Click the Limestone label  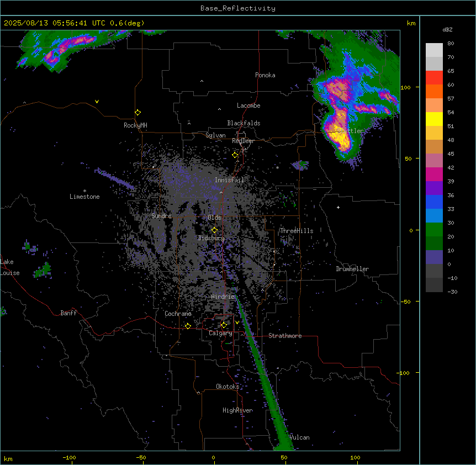point(84,197)
